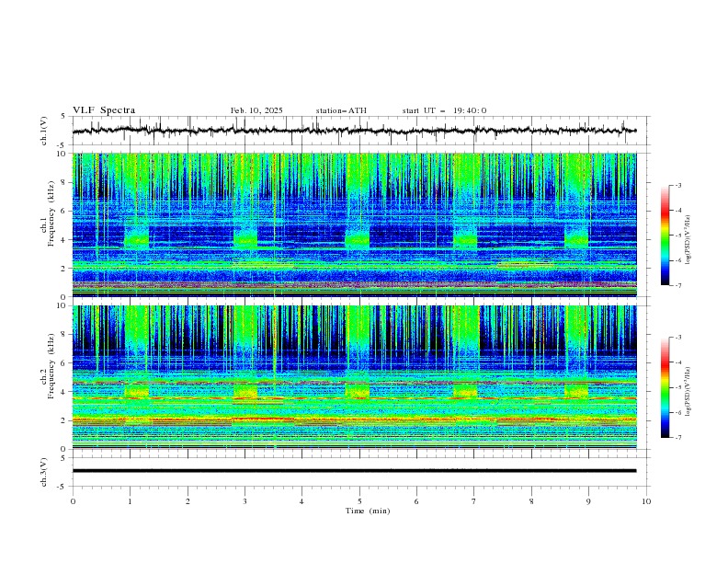
Task: Click the ch.2 color bar 'log(PSD)(V²/Hz)' label
Action: [x=688, y=392]
